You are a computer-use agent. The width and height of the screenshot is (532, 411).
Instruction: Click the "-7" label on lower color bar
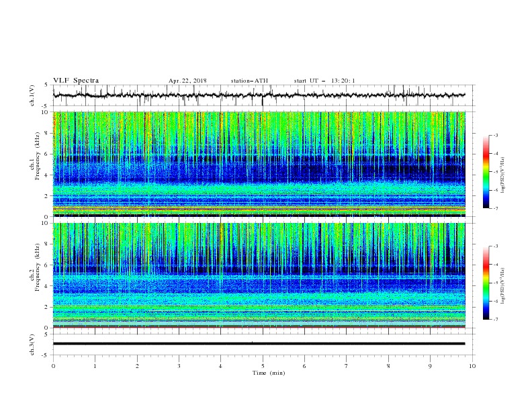click(496, 320)
